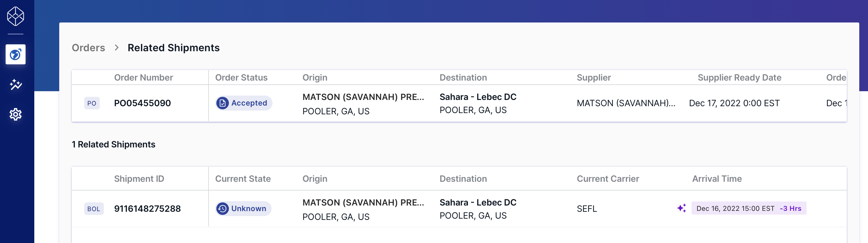
Task: Click the Accepted order status pill
Action: [x=244, y=103]
